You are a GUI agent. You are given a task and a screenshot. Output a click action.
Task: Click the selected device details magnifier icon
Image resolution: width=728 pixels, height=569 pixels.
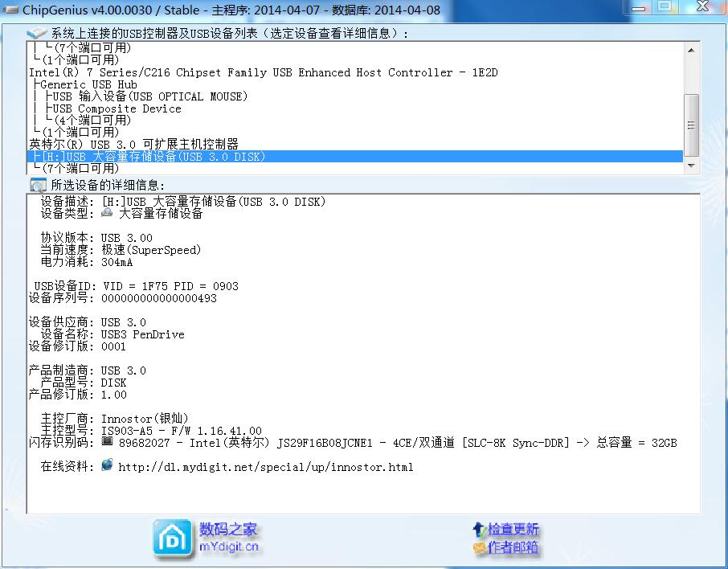pyautogui.click(x=38, y=185)
